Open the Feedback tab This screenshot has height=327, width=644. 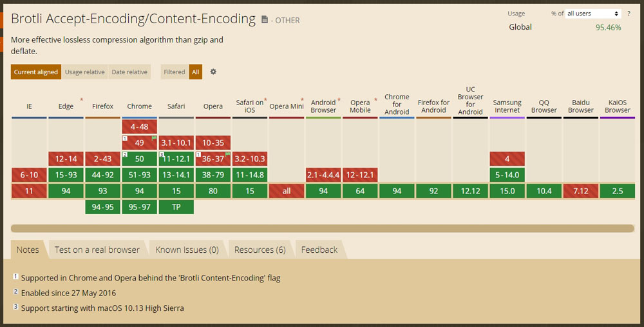(319, 250)
